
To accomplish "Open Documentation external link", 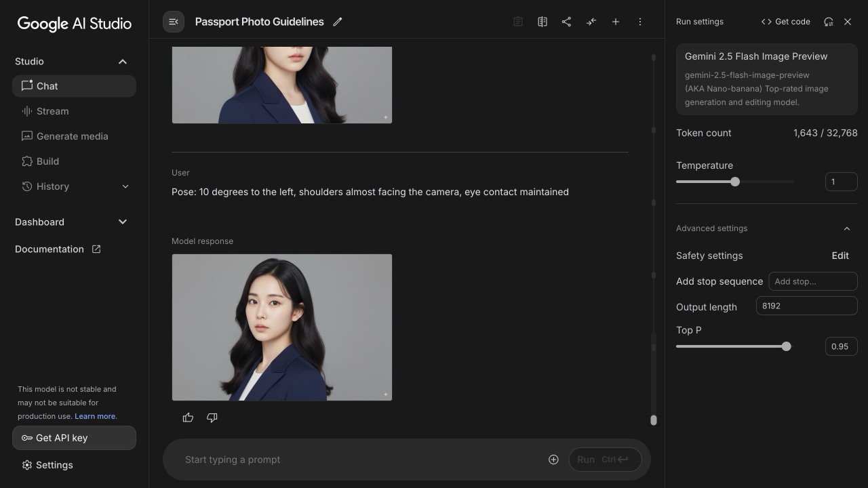I will pos(58,249).
